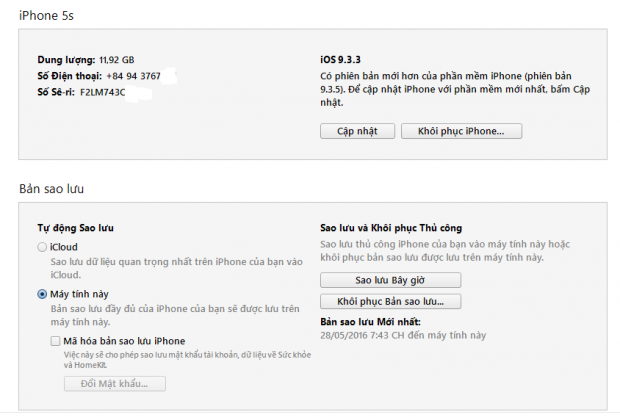Click the Tự động Sao lưu heading

tap(77, 228)
